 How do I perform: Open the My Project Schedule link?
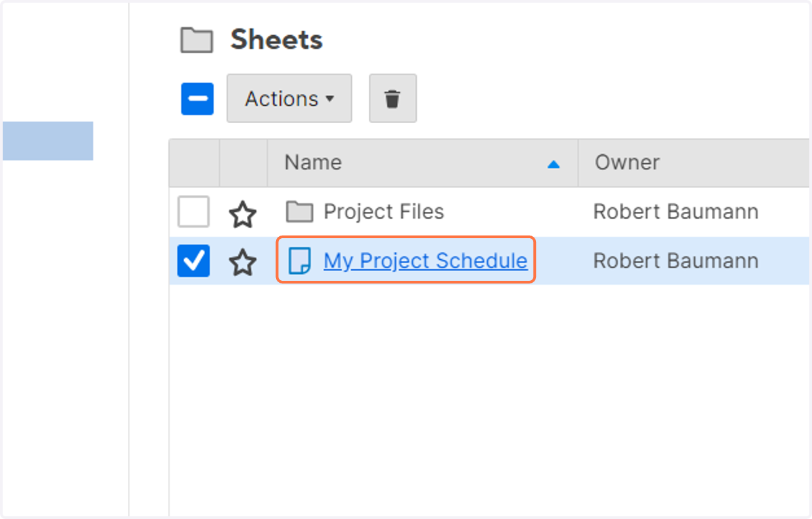[x=426, y=261]
